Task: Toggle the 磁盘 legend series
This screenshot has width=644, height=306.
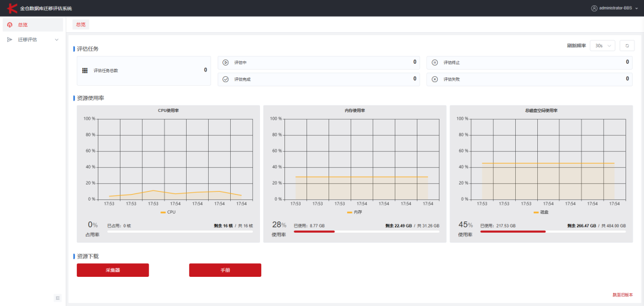Action: pyautogui.click(x=541, y=213)
